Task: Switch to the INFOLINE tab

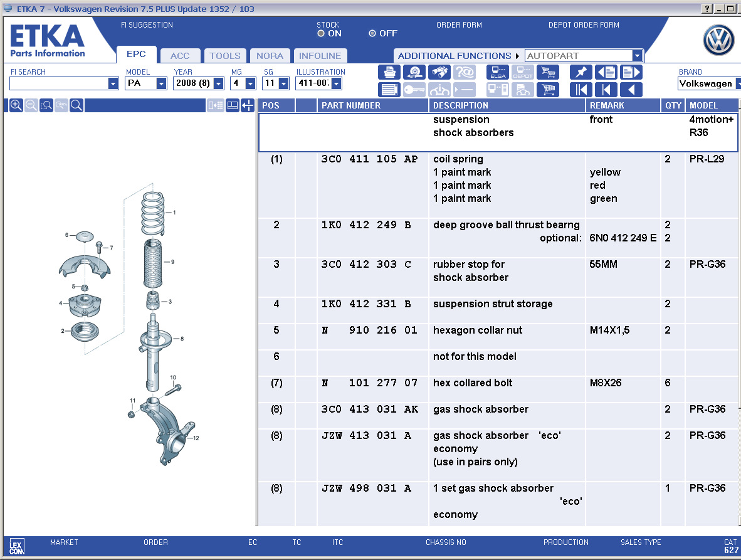Action: (320, 56)
